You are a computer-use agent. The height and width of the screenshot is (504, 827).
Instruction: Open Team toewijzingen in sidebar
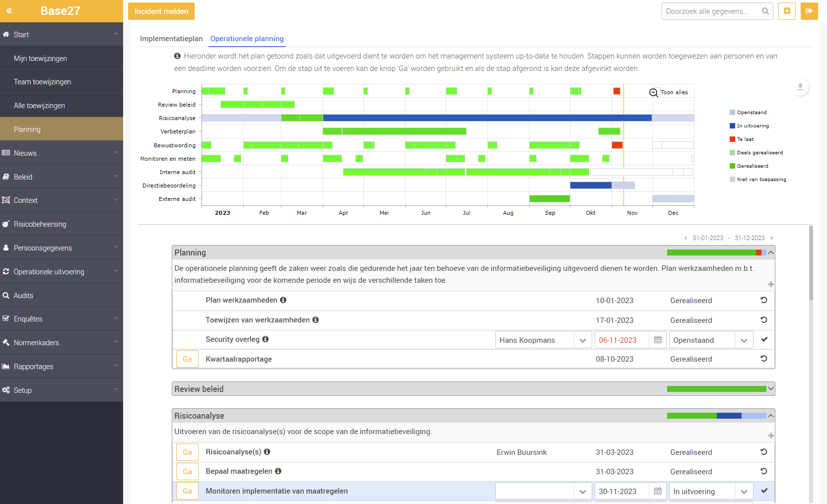coord(62,81)
